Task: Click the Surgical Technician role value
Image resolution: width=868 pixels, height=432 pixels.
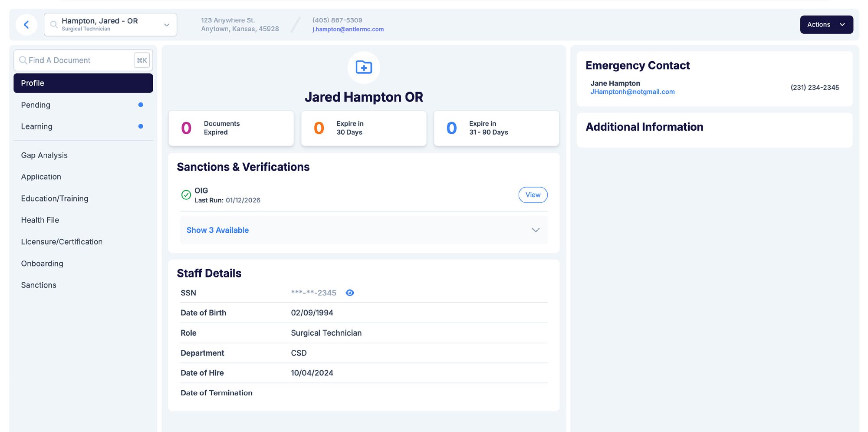Action: [x=326, y=333]
